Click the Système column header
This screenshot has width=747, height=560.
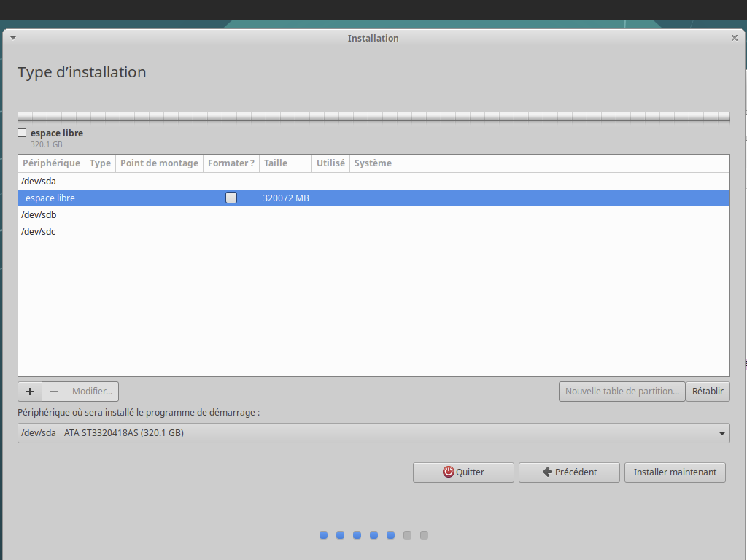coord(373,163)
